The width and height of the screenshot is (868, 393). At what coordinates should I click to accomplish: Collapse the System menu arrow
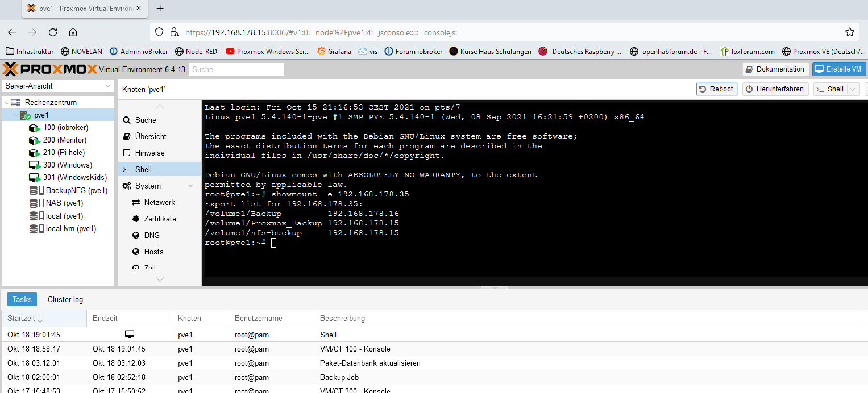click(190, 186)
